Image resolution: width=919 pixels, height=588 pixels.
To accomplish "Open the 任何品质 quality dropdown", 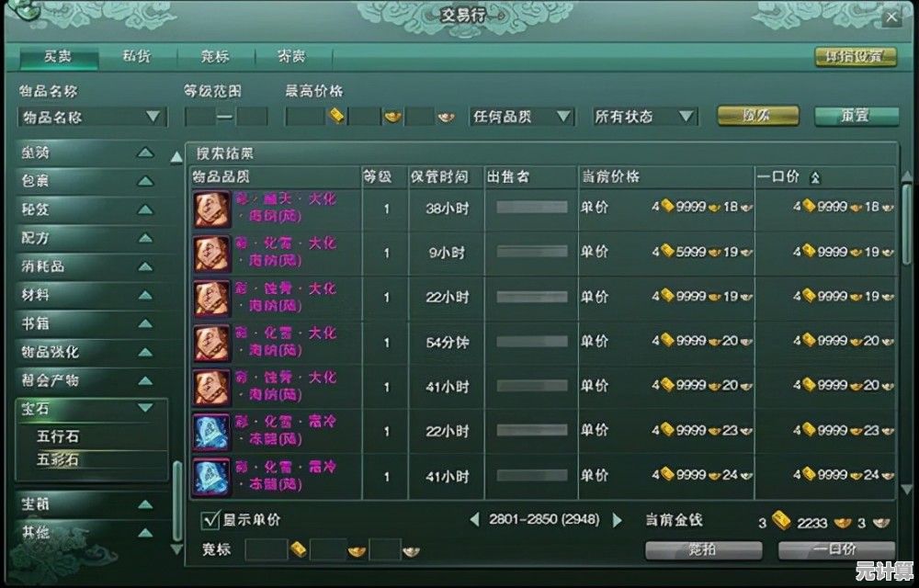I will click(x=521, y=117).
